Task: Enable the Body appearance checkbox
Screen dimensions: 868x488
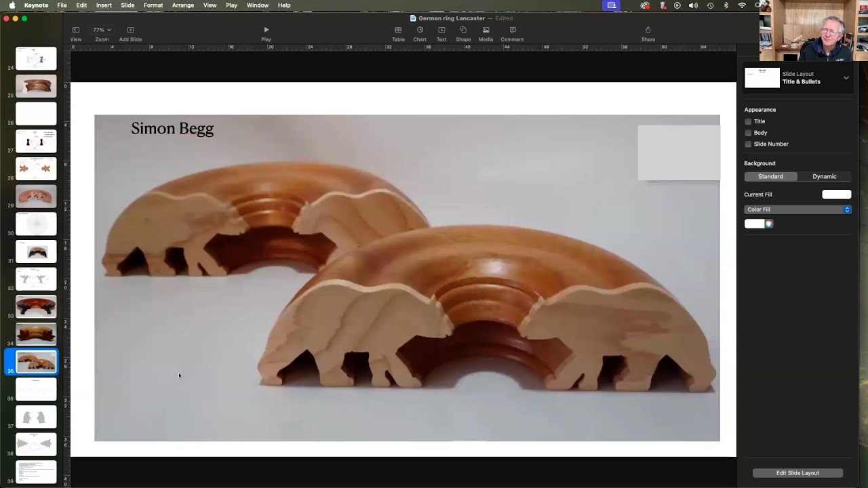Action: pyautogui.click(x=748, y=133)
